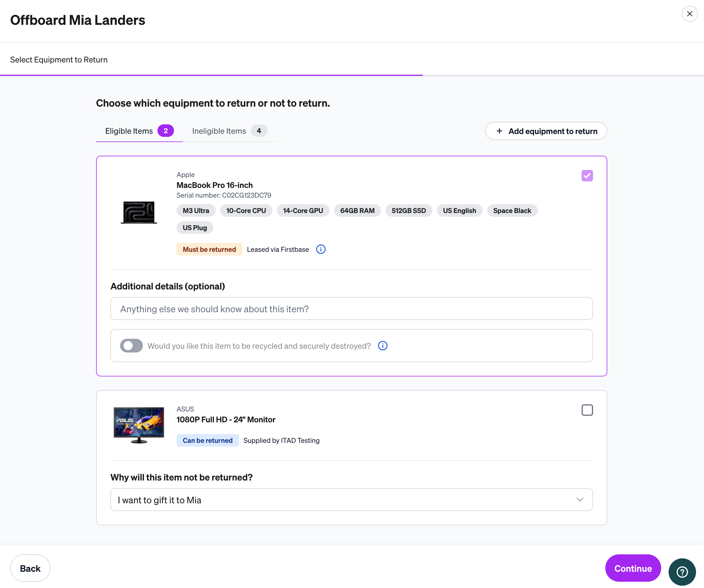Screen dimensions: 704x588
Task: Uncheck the MacBook Pro 16-inch checkbox
Action: [x=587, y=176]
